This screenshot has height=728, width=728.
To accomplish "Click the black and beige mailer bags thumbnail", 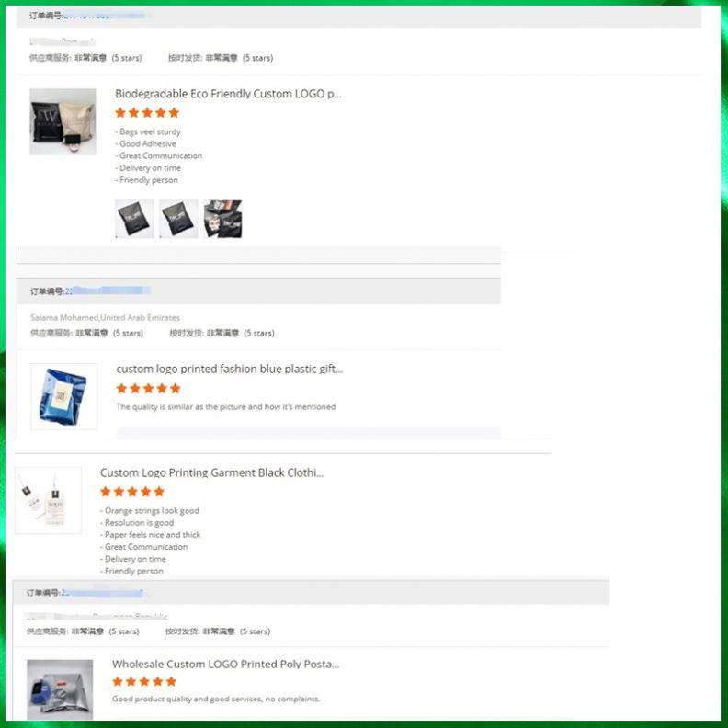I will [63, 121].
